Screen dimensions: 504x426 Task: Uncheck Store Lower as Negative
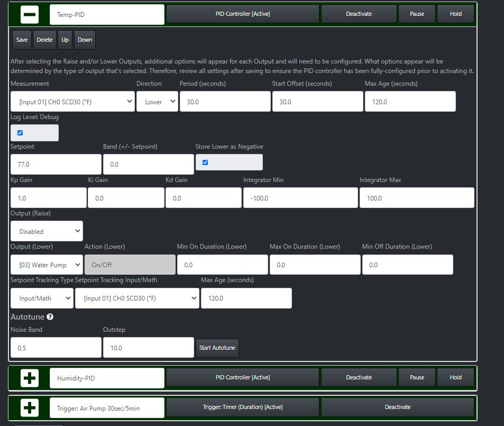(205, 162)
